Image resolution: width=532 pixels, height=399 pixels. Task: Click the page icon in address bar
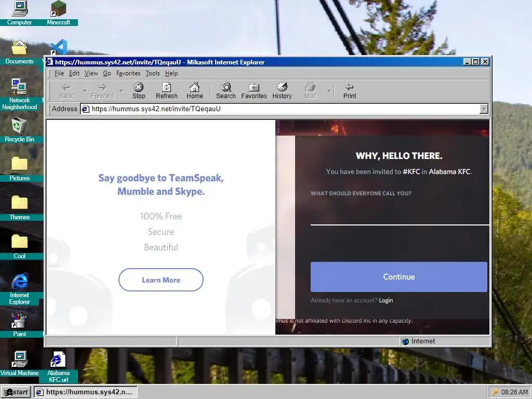pos(86,109)
